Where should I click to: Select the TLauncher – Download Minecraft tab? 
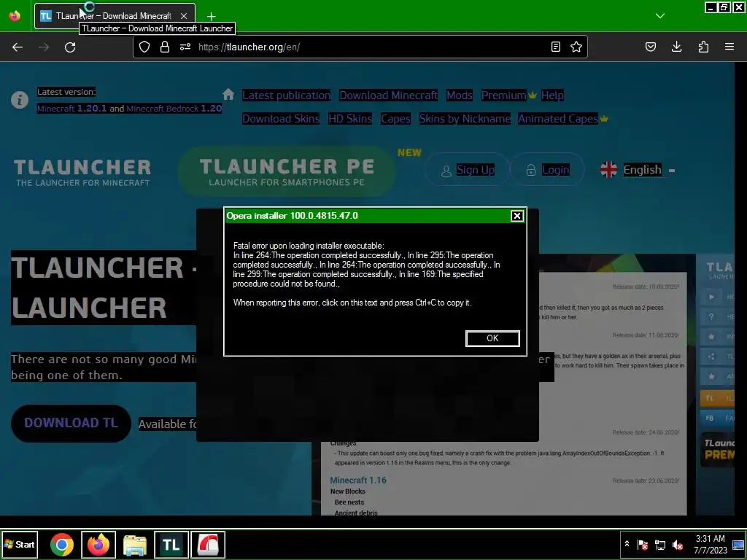pyautogui.click(x=115, y=16)
